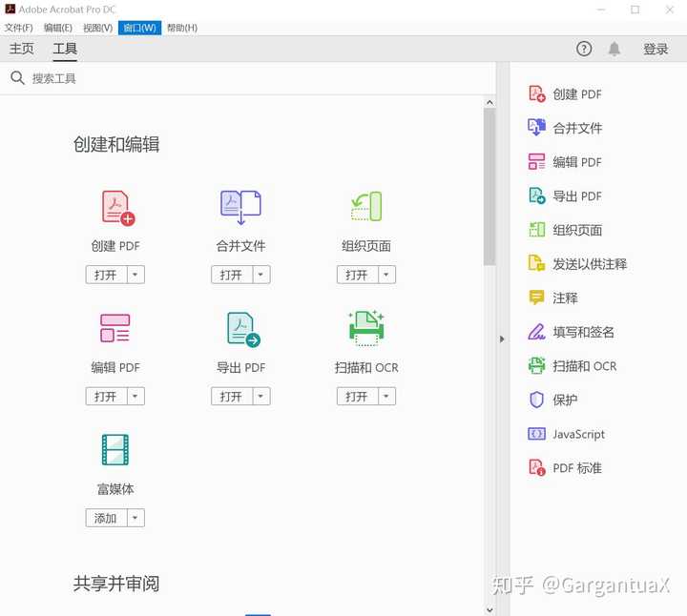Viewport: 687px width, 616px height.
Task: Expand dropdown arrow next to 扫描和 OCR 打开
Action: (x=386, y=396)
